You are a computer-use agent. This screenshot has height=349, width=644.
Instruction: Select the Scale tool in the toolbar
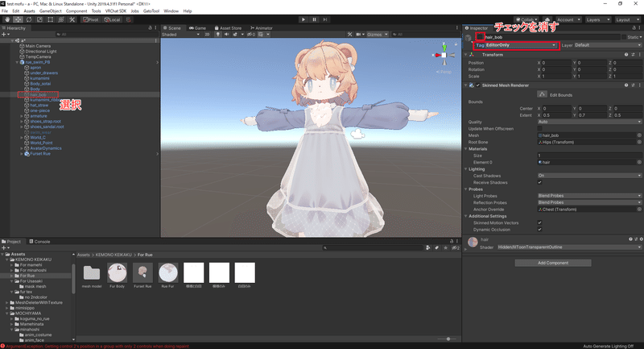[x=39, y=19]
